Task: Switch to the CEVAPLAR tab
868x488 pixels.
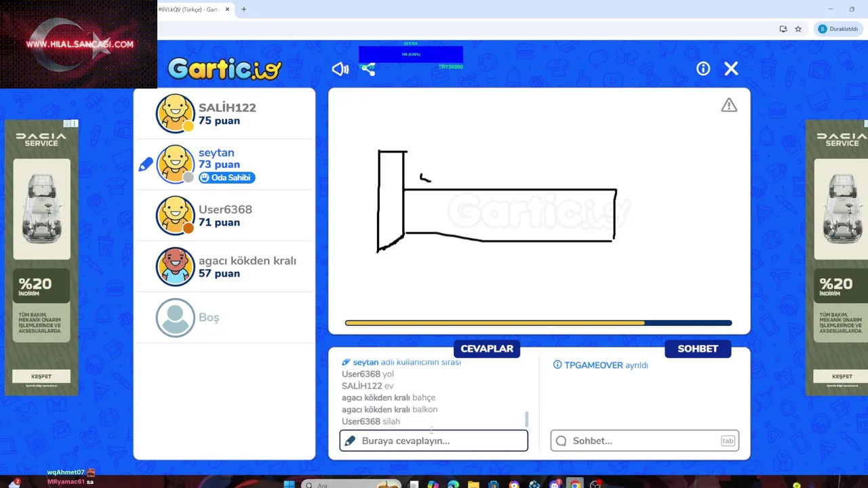Action: click(x=487, y=348)
